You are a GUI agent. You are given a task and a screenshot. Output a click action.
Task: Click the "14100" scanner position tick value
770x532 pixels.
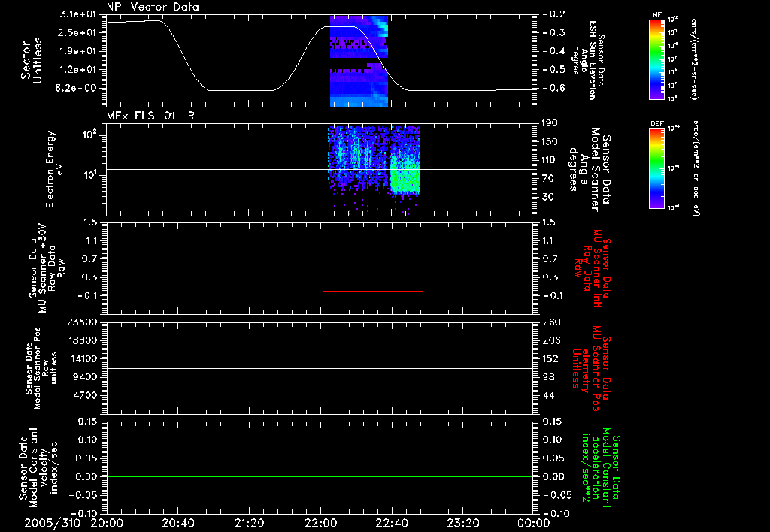pos(83,358)
